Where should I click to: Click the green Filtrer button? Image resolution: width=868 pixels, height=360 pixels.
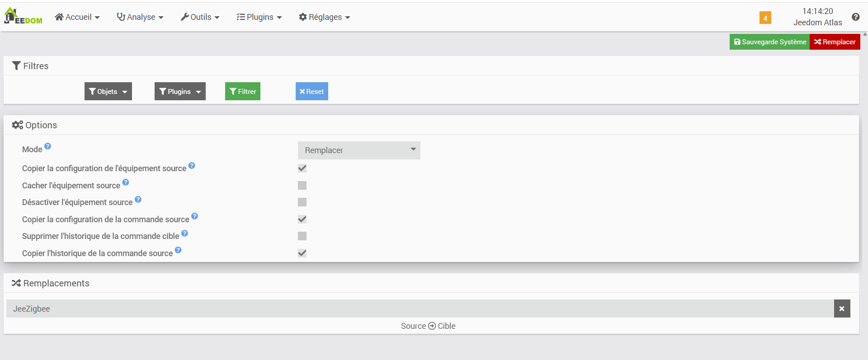pyautogui.click(x=243, y=91)
